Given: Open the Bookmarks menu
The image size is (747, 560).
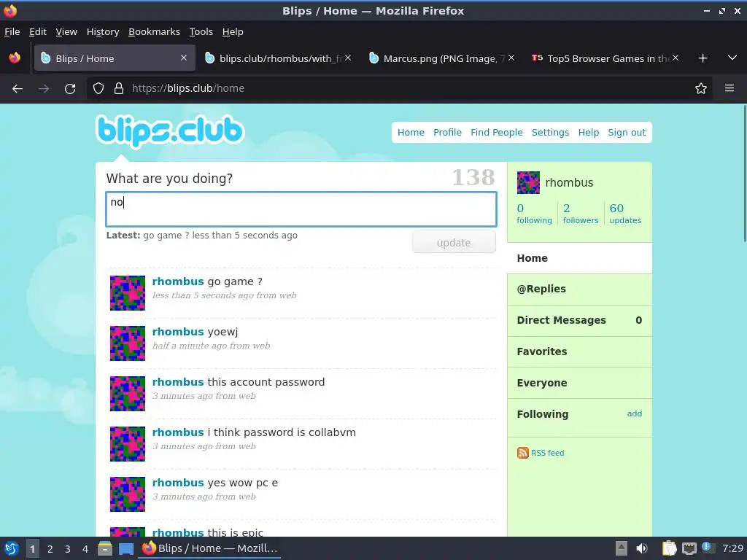Looking at the screenshot, I should coord(155,32).
